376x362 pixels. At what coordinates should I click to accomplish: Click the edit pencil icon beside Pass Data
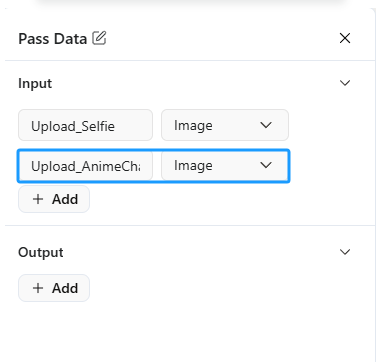coord(99,38)
